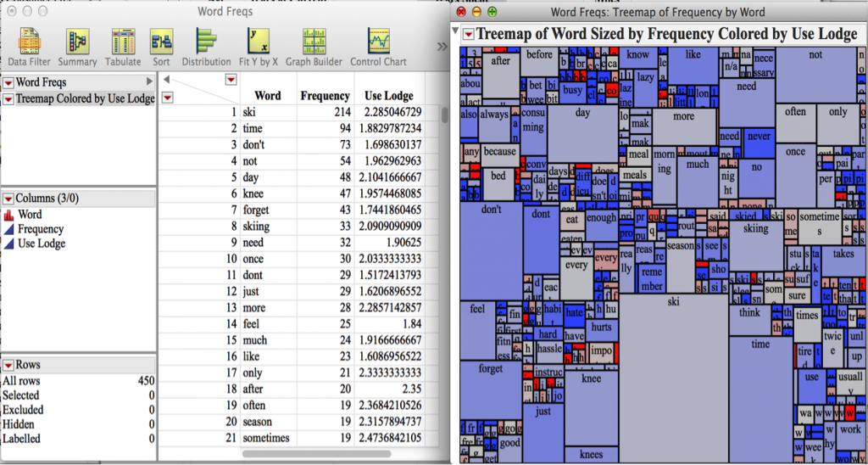This screenshot has height=465, width=868.
Task: Click the 'sometimes' cell in the Word column
Action: [x=269, y=439]
